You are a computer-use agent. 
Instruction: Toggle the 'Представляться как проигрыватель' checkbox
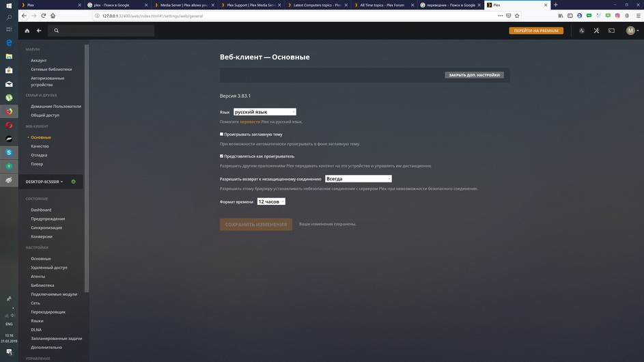(x=221, y=156)
